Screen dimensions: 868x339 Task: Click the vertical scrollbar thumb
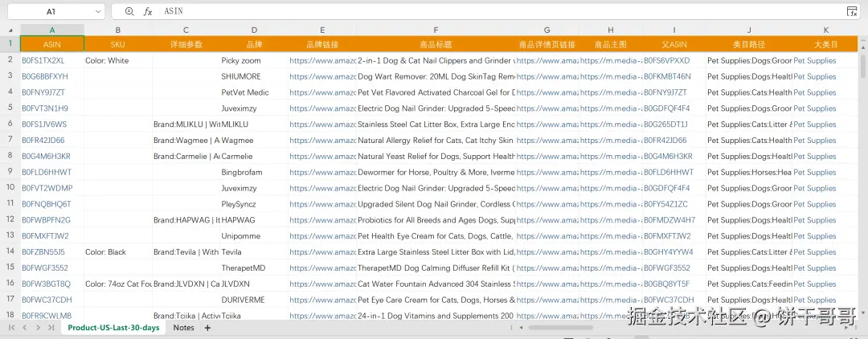coord(863,67)
